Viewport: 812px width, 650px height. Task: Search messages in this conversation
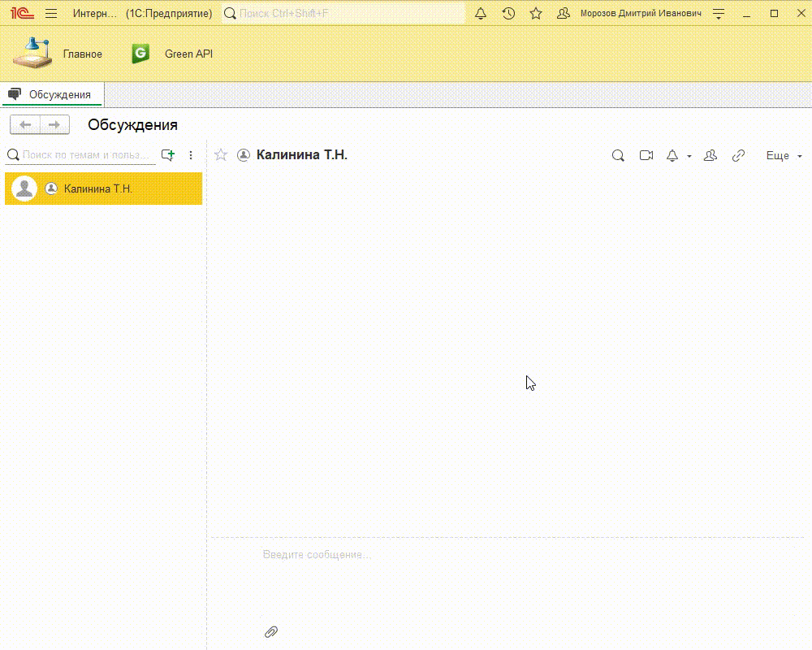(x=618, y=155)
